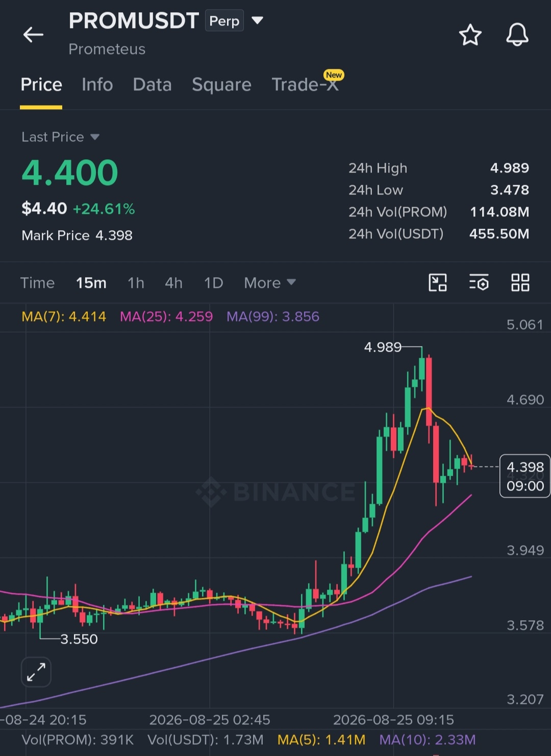This screenshot has height=756, width=551.
Task: Tap the Mark Price 4.398 text
Action: coord(77,235)
